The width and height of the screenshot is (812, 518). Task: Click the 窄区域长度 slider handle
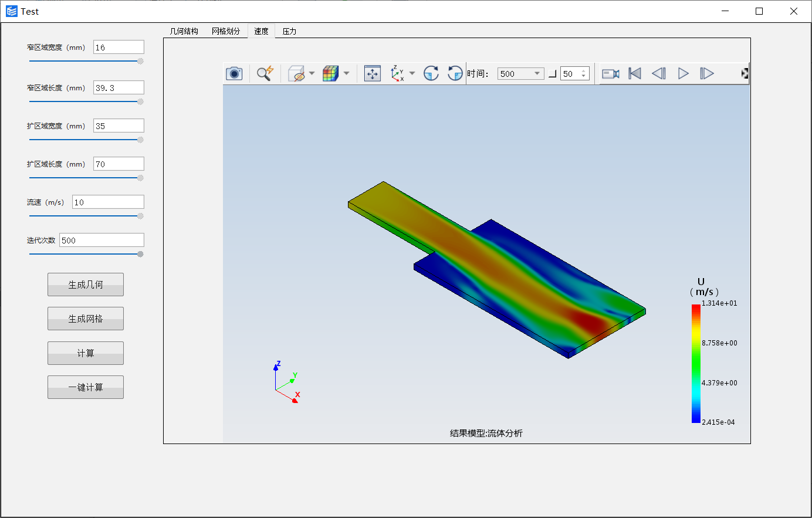140,101
